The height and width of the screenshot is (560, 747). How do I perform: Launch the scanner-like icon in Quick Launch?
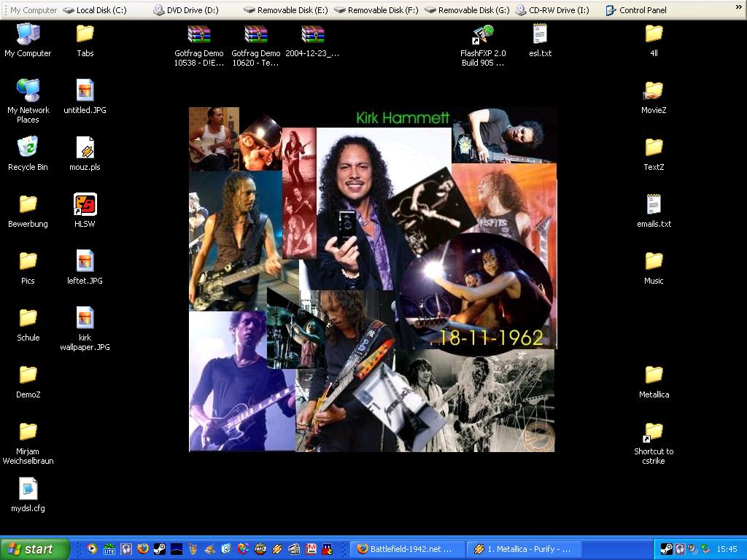209,549
